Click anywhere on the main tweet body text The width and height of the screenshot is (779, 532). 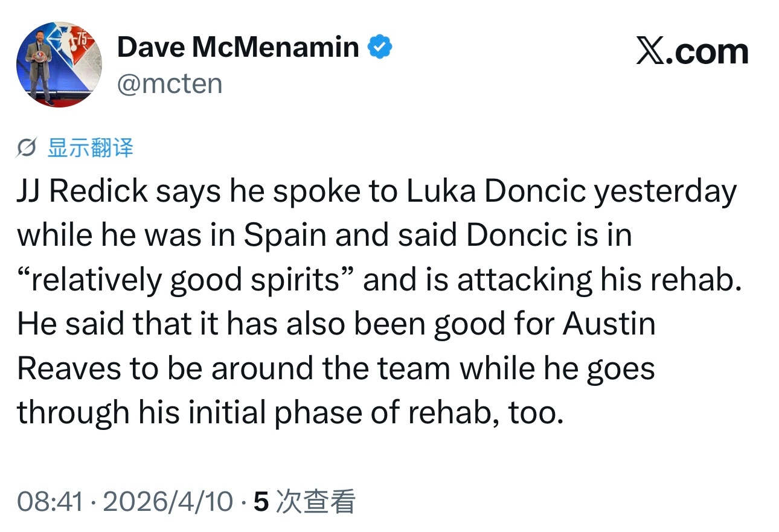(x=374, y=301)
